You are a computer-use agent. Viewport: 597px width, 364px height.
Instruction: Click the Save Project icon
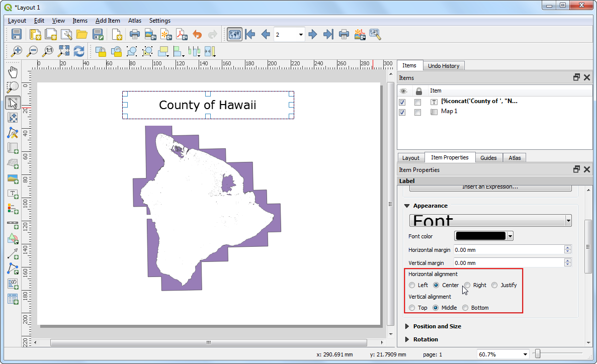(x=17, y=34)
